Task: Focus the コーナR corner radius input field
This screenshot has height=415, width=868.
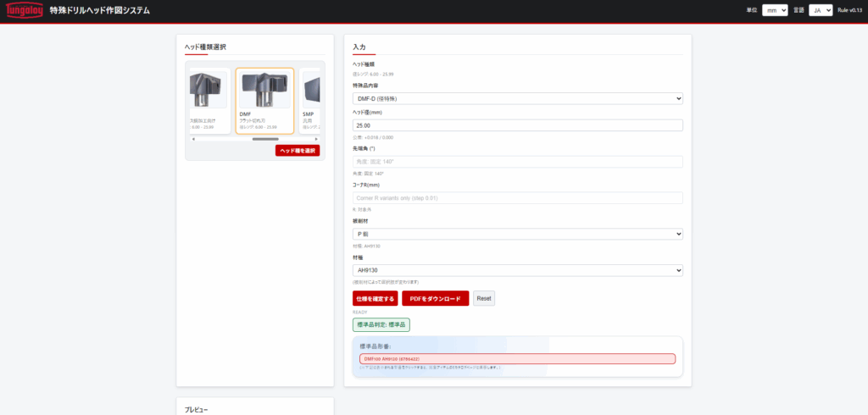Action: point(517,198)
